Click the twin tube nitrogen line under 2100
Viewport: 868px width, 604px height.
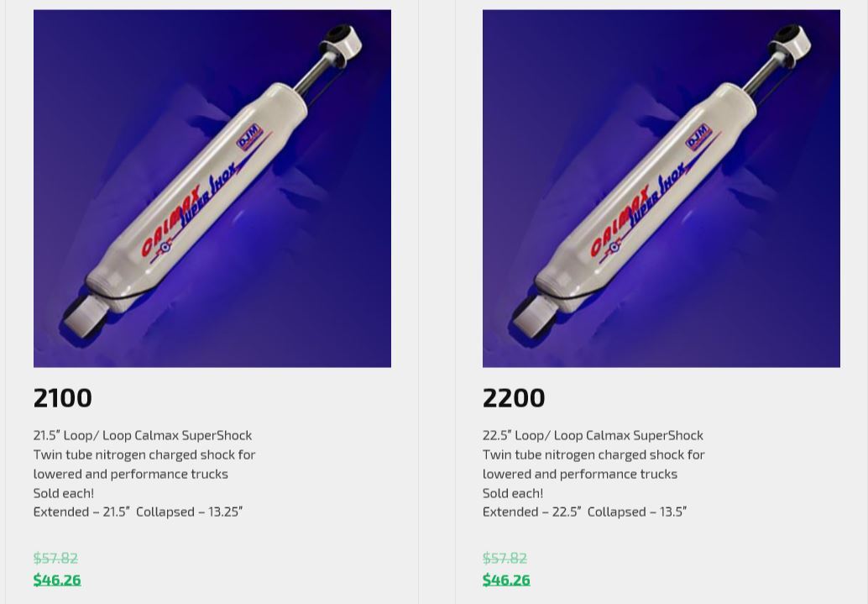click(x=144, y=454)
